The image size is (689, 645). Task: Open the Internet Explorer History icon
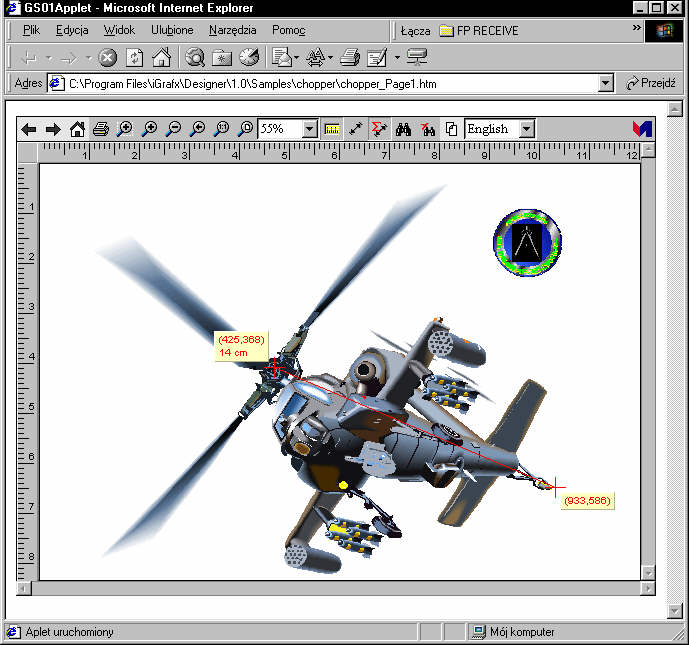[248, 57]
